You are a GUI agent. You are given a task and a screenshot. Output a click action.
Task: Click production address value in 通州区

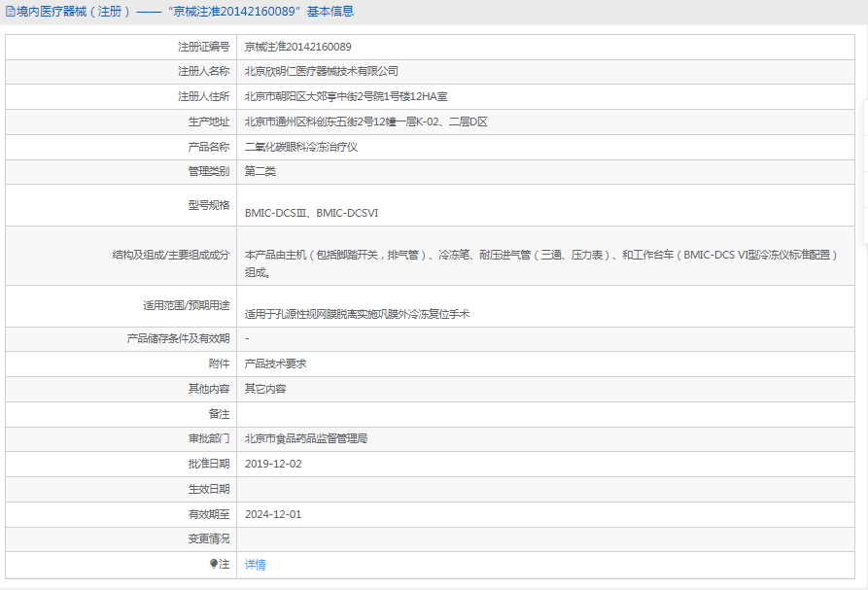(365, 122)
